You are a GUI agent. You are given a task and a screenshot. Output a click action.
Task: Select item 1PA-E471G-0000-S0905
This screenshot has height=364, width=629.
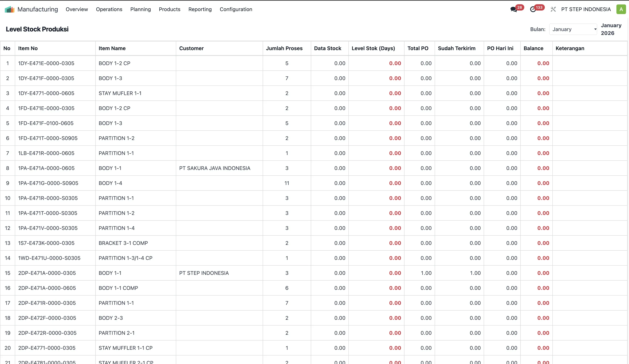tap(48, 183)
